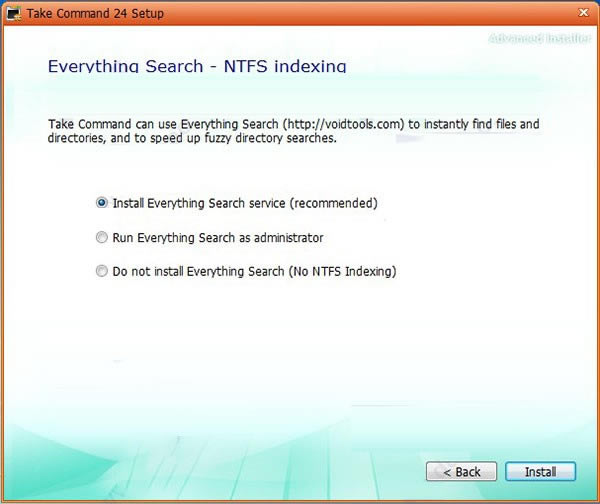Click the Take Command title bar icon
This screenshot has width=600, height=504.
coord(14,13)
